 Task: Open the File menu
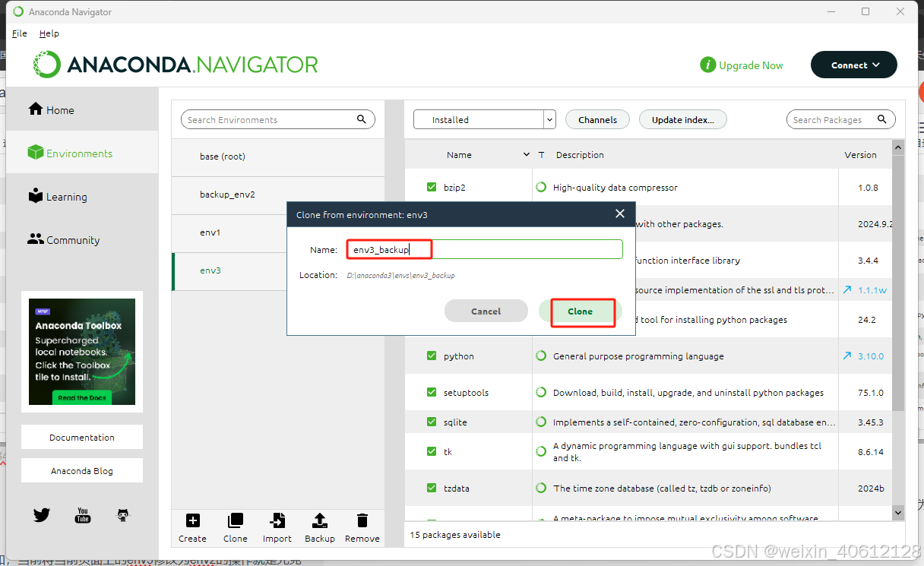tap(20, 33)
